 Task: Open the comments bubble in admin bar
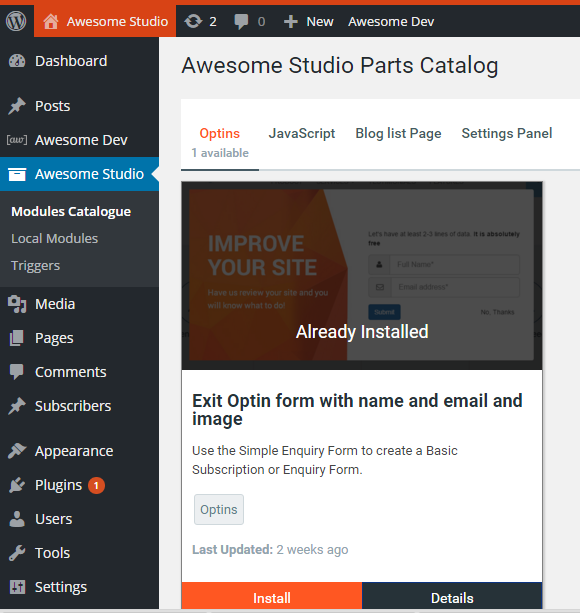[x=249, y=22]
